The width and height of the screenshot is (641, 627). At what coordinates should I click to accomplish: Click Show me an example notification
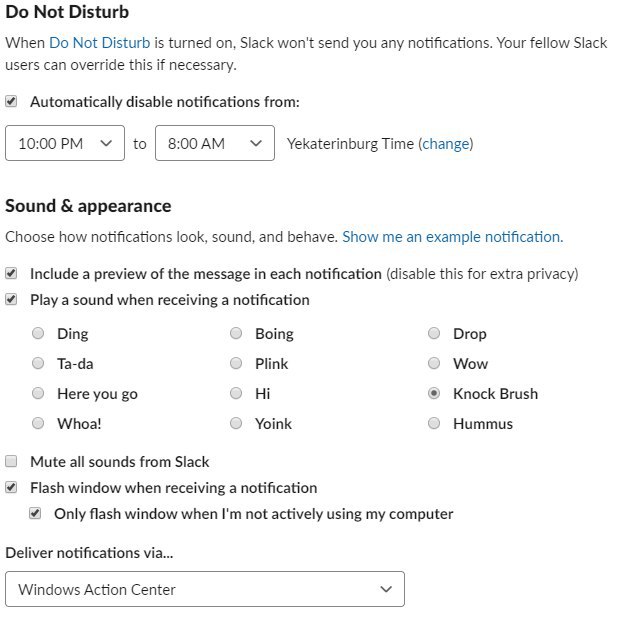(453, 237)
